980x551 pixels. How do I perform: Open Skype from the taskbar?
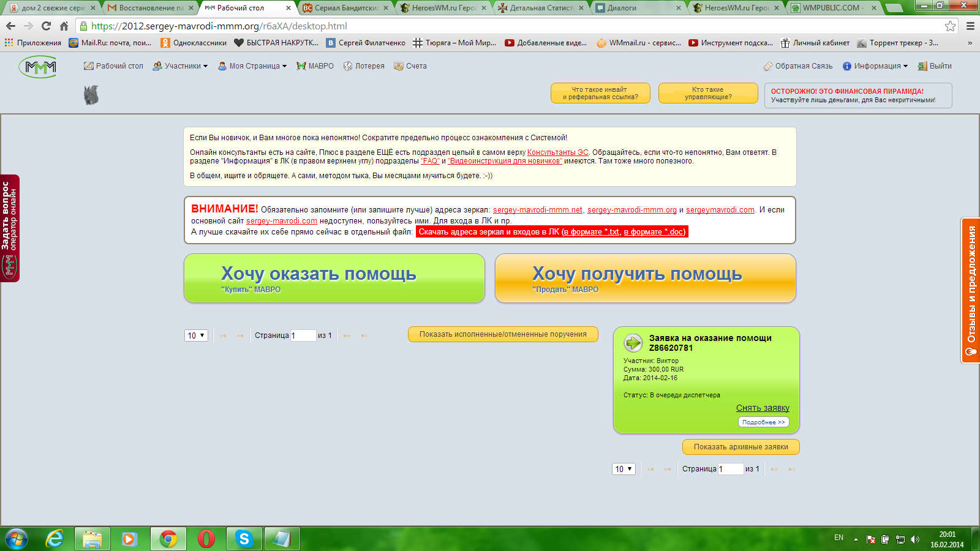(x=244, y=539)
